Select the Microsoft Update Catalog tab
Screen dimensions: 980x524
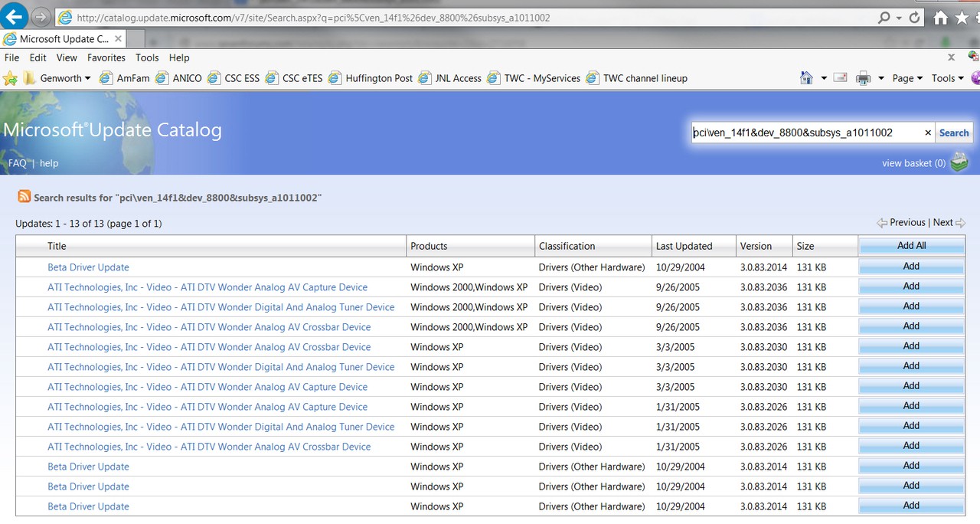point(64,39)
